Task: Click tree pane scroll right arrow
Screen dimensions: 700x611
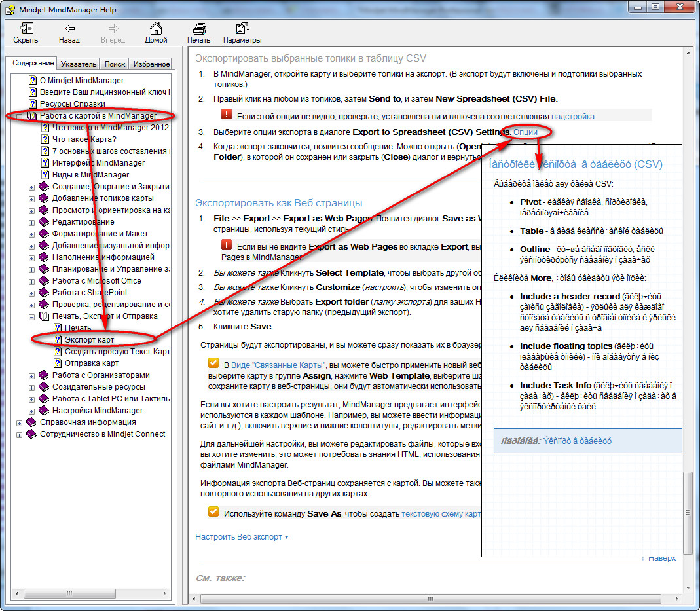Action: 165,593
